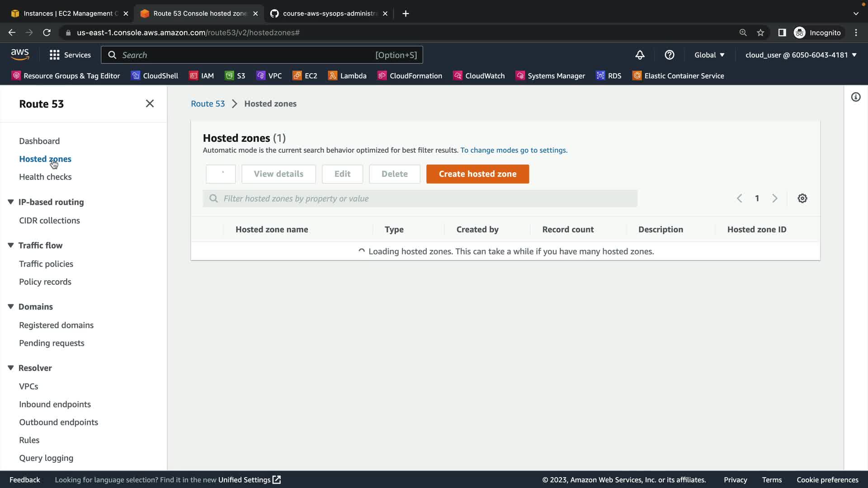Image resolution: width=868 pixels, height=488 pixels.
Task: Open the Global region dropdown
Action: click(x=709, y=55)
